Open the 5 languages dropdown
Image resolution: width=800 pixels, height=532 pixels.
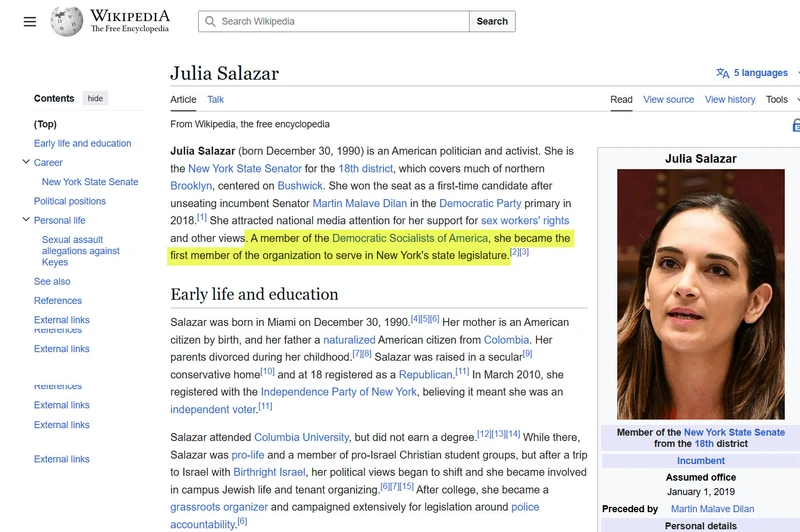[x=760, y=73]
